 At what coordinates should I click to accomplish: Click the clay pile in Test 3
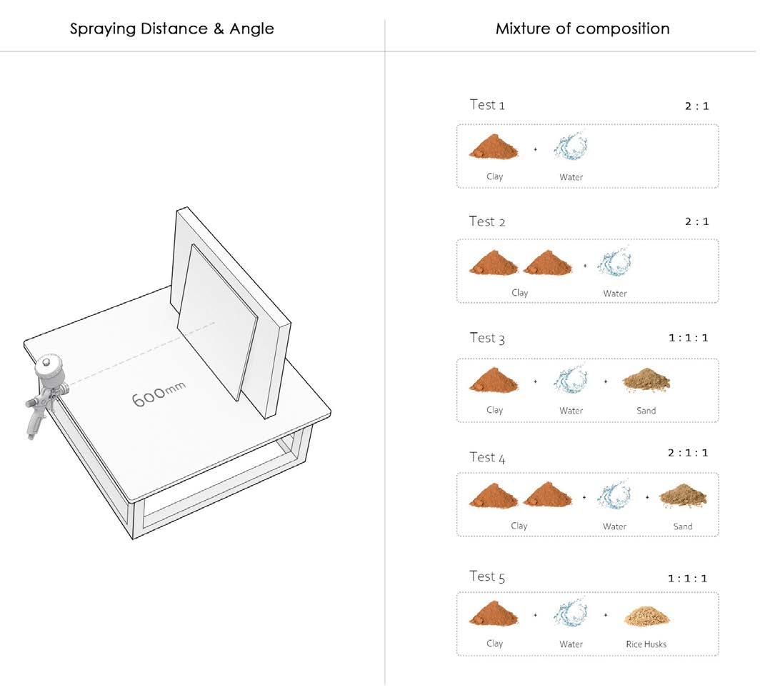coord(494,380)
